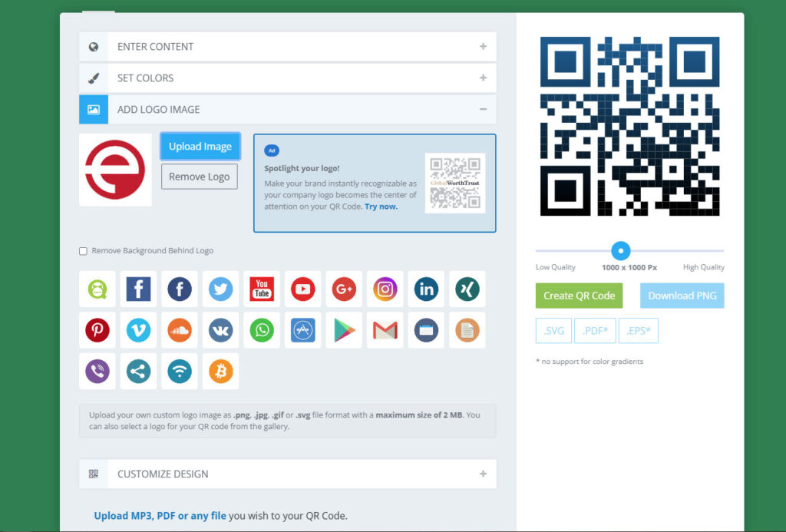The height and width of the screenshot is (532, 786).
Task: Pick the Google Plus logo
Action: coord(344,289)
